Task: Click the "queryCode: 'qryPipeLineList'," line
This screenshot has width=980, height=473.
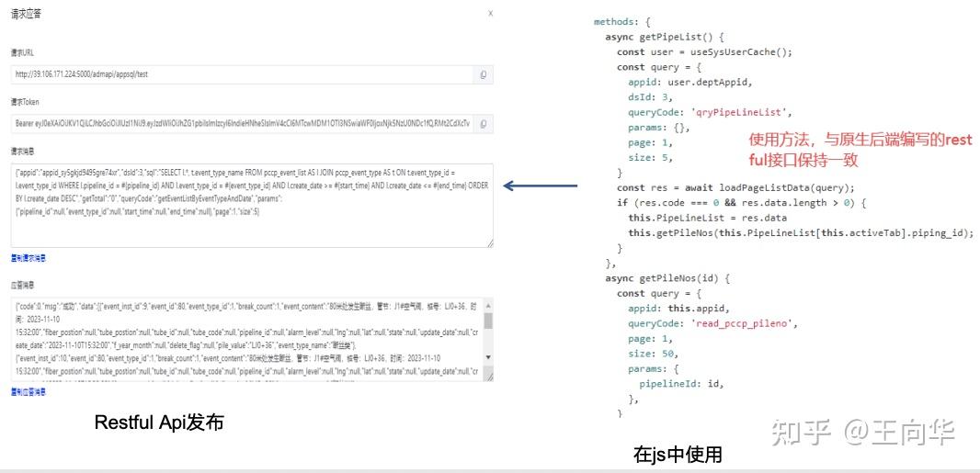Action: [710, 112]
